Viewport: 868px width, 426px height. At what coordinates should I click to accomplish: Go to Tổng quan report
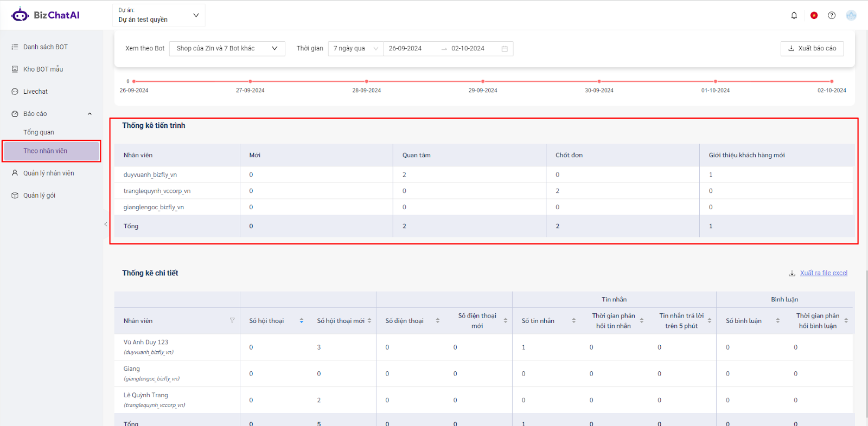coord(39,132)
